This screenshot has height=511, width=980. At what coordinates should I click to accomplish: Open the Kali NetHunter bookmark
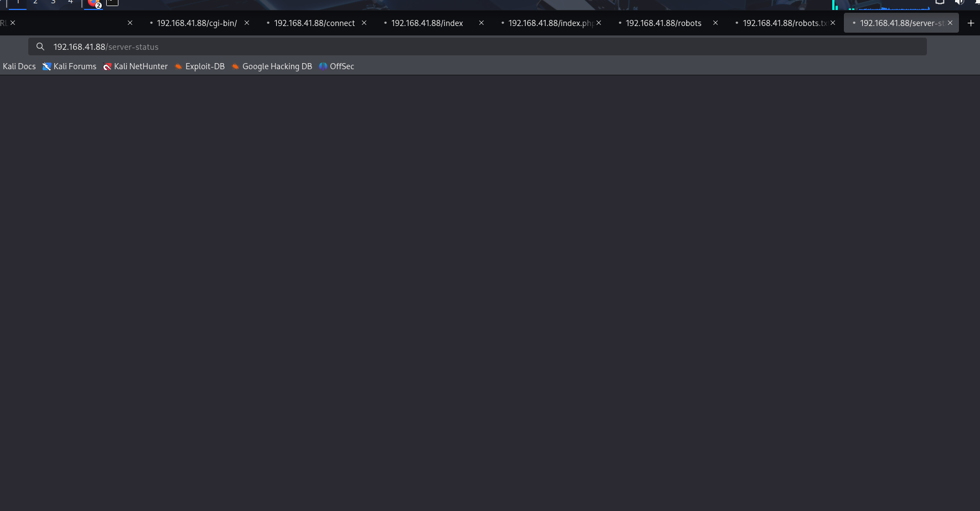pyautogui.click(x=136, y=66)
